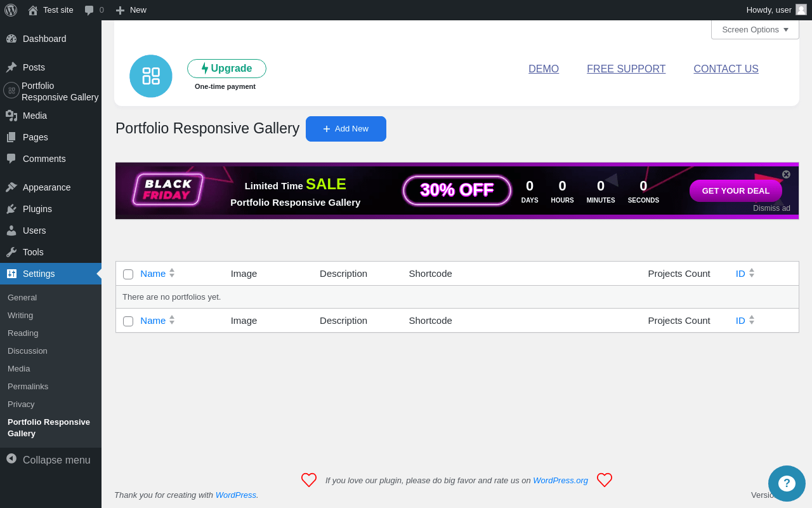The image size is (812, 508).
Task: Click Add New portfolio button
Action: coord(346,129)
